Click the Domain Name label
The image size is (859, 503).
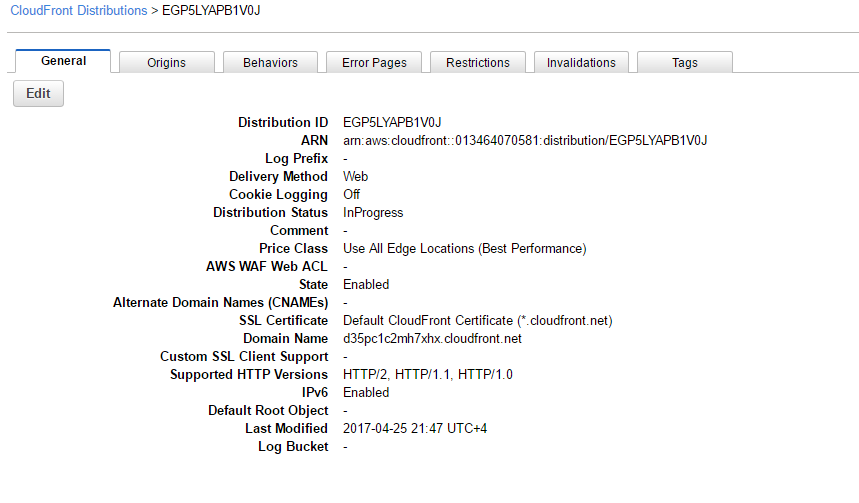pyautogui.click(x=285, y=339)
